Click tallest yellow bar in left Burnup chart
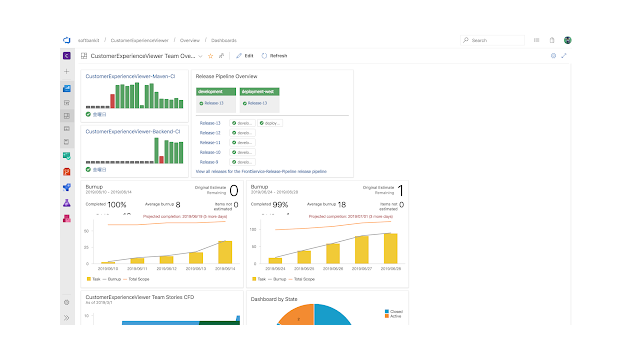 click(225, 252)
